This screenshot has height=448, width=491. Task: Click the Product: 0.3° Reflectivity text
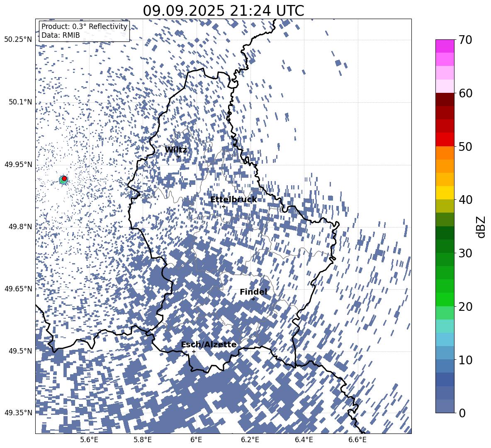pos(84,27)
